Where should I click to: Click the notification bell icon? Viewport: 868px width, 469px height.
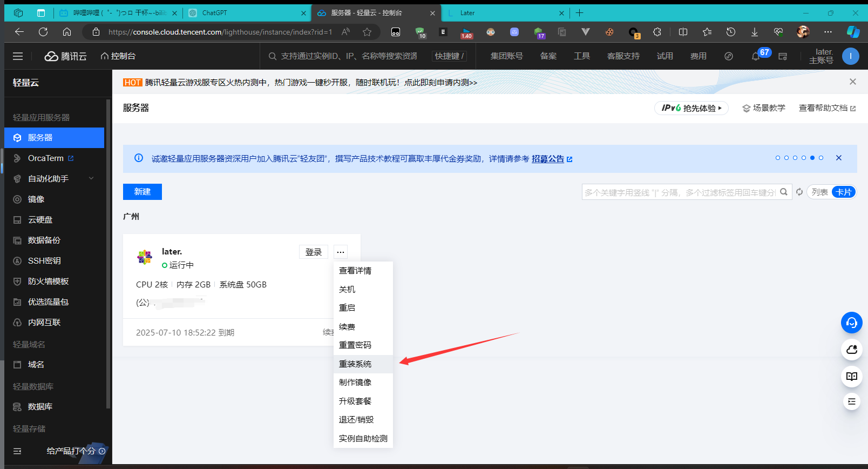tap(756, 56)
